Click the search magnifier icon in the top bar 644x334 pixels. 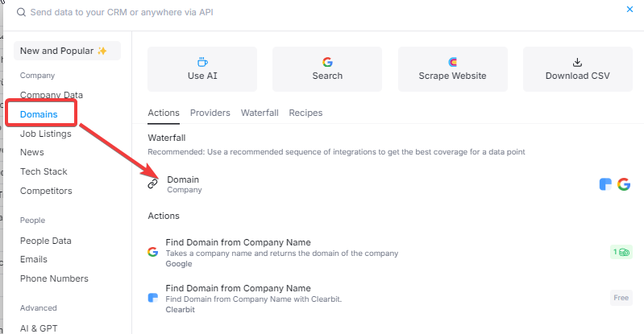coord(20,13)
